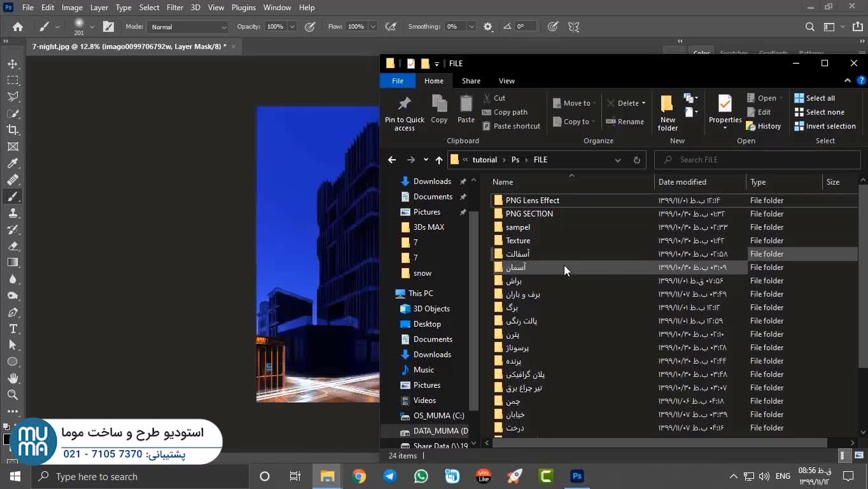Click the horizontal scrollbar in file list
The width and height of the screenshot is (868, 489).
coord(659,443)
